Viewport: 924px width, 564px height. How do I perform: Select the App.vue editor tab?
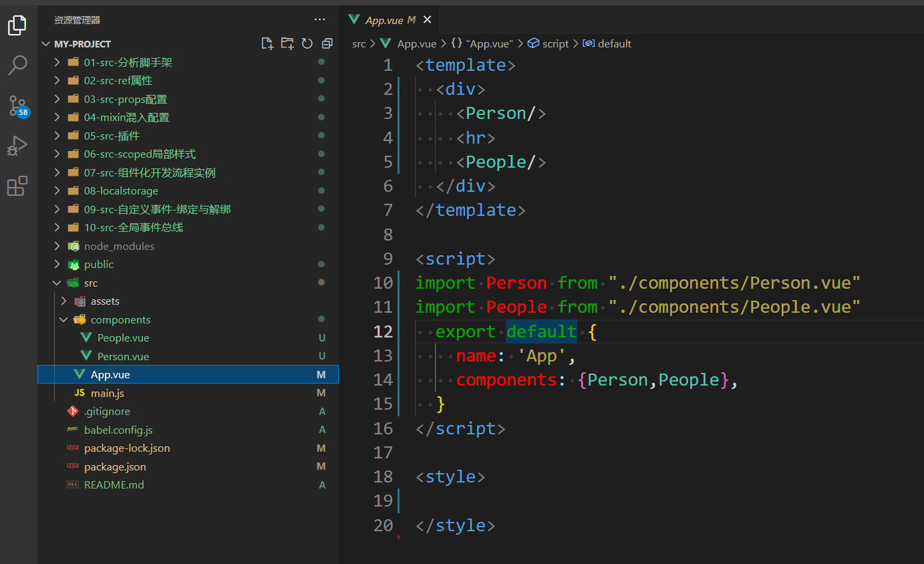[390, 20]
